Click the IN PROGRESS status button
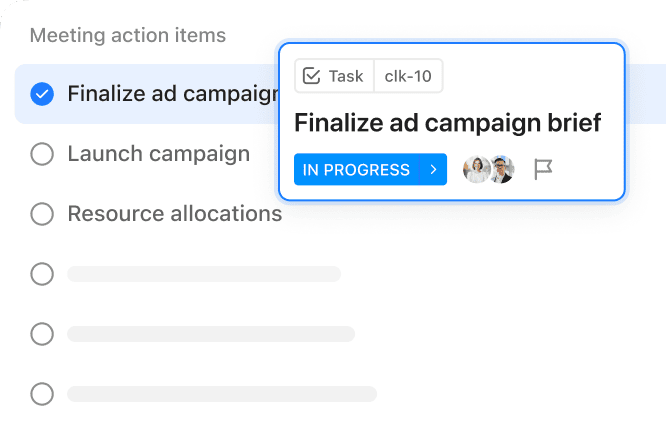Screen dimensions: 666x423 (x=356, y=169)
